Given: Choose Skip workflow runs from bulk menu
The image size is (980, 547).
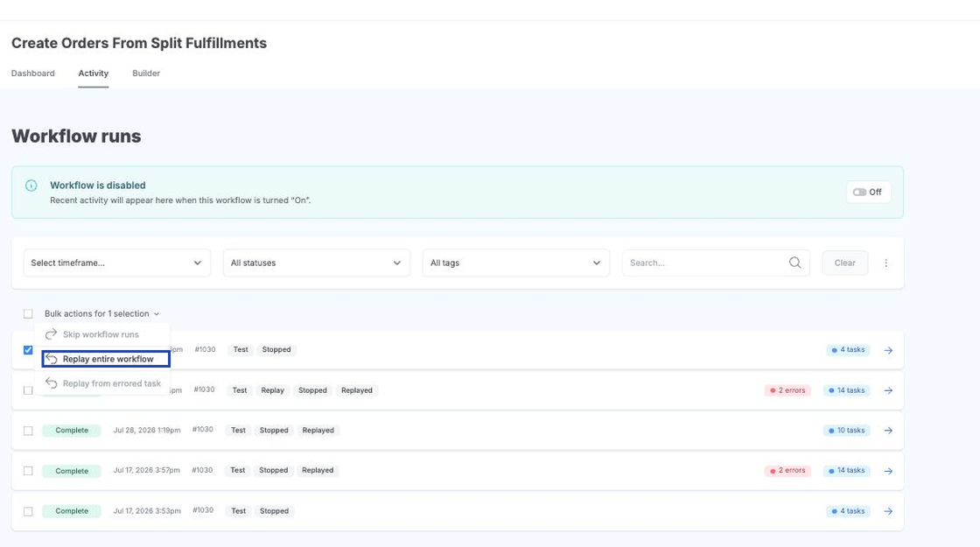Looking at the screenshot, I should point(102,334).
